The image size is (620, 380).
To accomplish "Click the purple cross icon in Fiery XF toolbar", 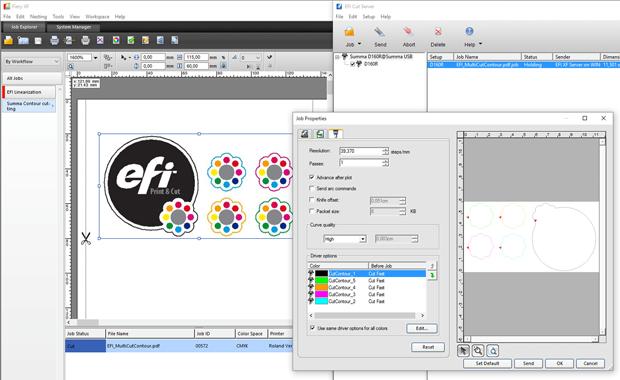I will [x=100, y=40].
